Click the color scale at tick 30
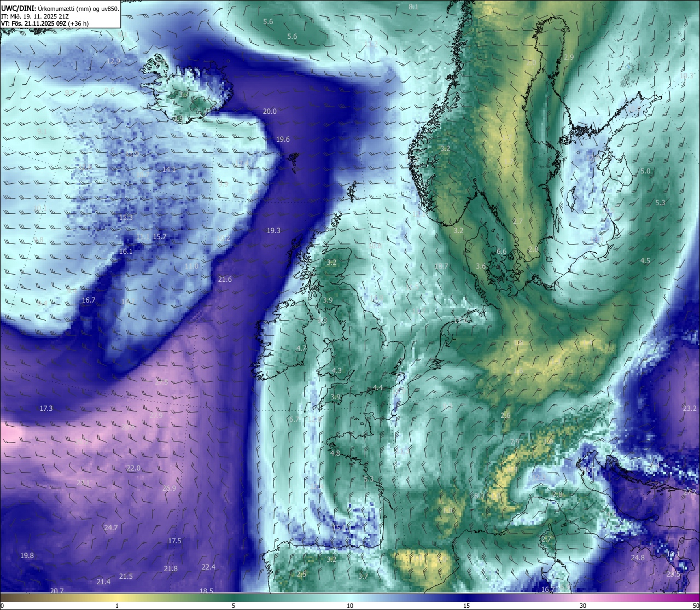Image resolution: width=700 pixels, height=610 pixels. [x=583, y=606]
